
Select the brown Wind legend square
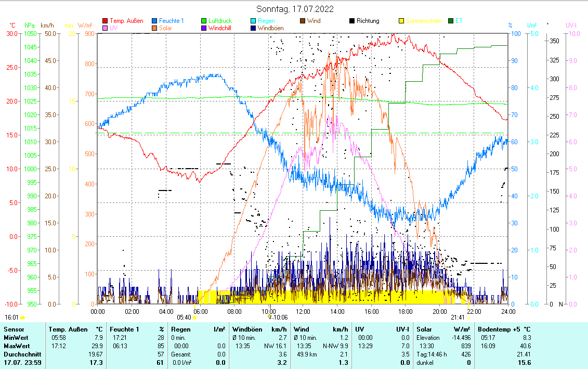(x=303, y=21)
